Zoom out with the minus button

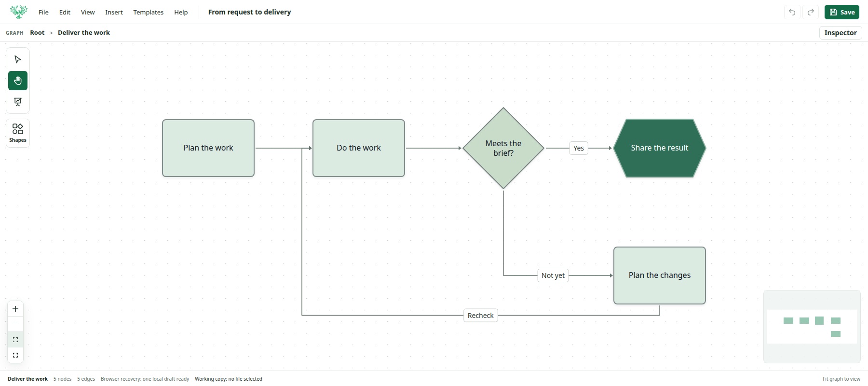tap(15, 324)
